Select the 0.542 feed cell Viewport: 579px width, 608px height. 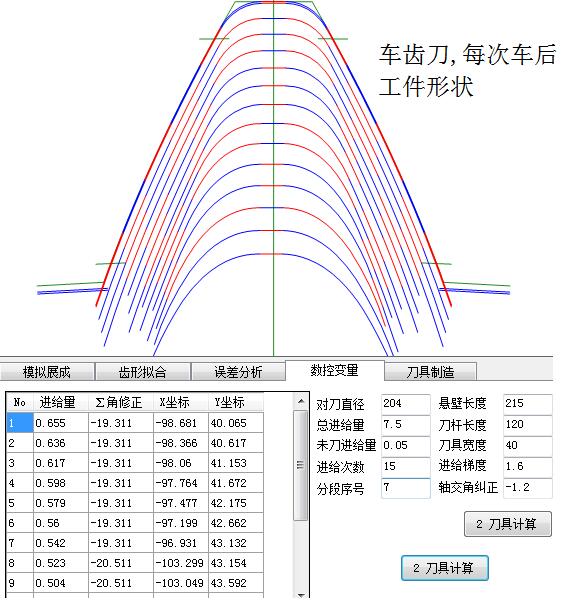point(61,543)
